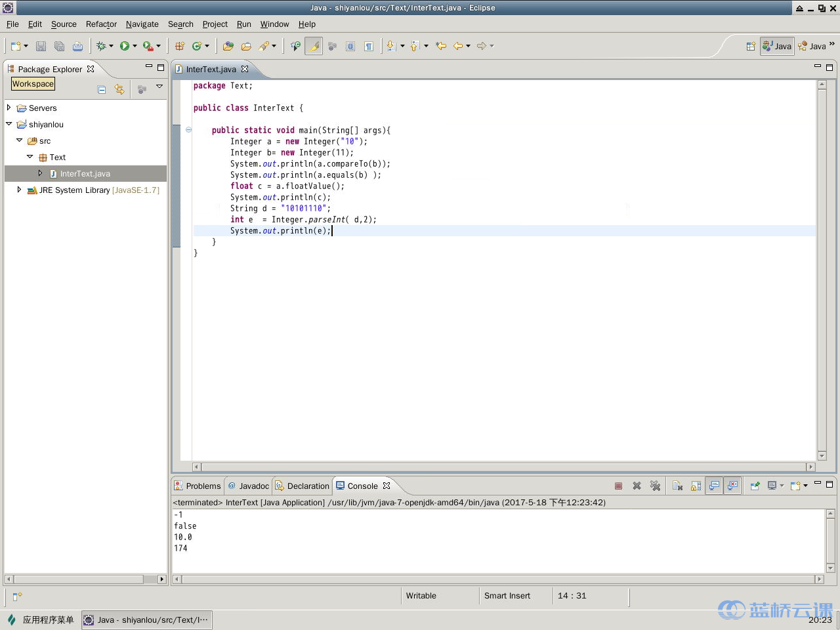Click the editor vertical scrollbar
The width and height of the screenshot is (840, 630).
coord(822,262)
